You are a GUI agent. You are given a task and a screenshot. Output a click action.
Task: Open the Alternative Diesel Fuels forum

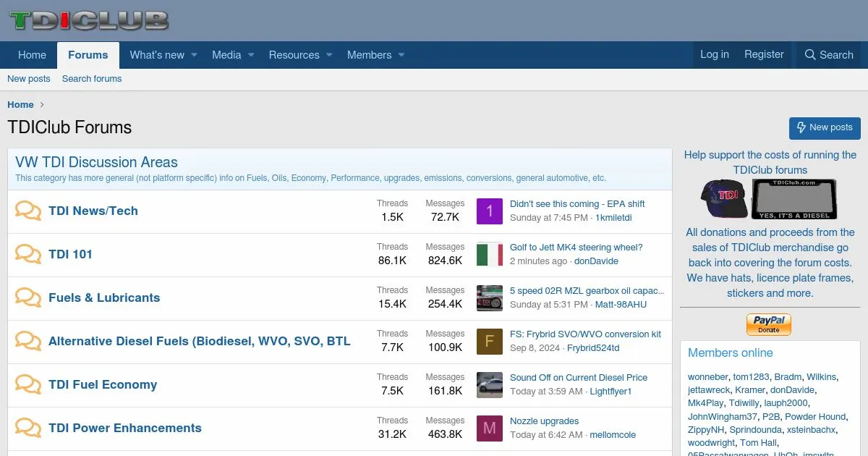[x=200, y=341]
